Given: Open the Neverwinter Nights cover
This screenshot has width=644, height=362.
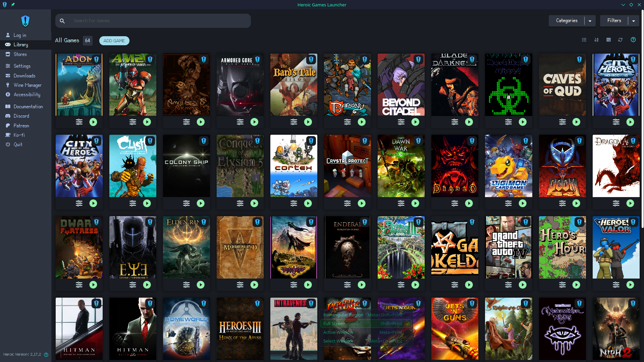Looking at the screenshot, I should coord(562,329).
